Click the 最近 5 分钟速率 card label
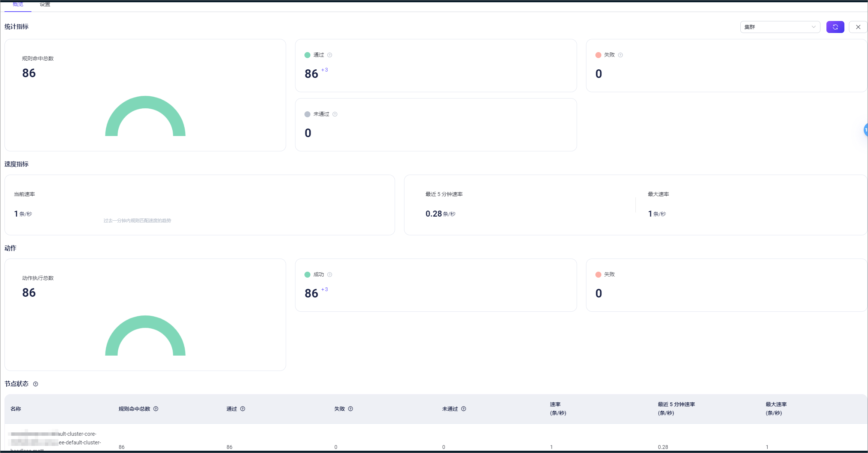868x453 pixels. (x=444, y=194)
